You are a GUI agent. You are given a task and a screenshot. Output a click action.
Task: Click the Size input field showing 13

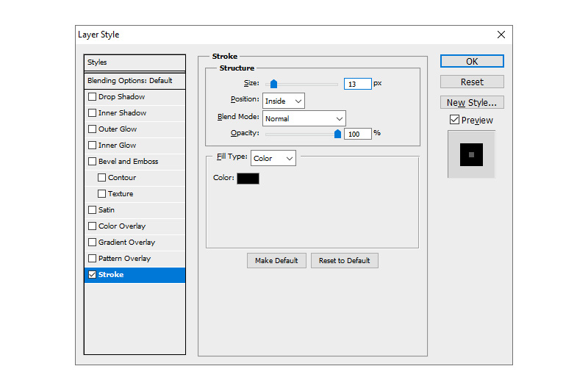357,84
